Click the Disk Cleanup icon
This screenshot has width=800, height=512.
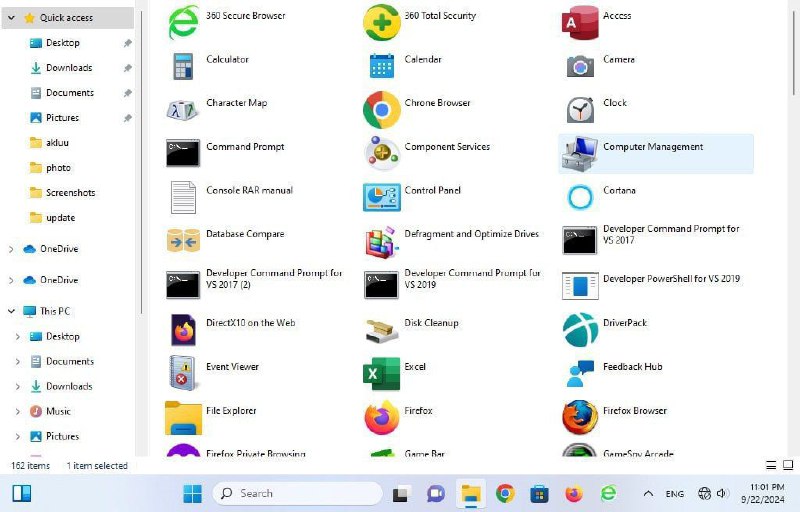pos(381,330)
